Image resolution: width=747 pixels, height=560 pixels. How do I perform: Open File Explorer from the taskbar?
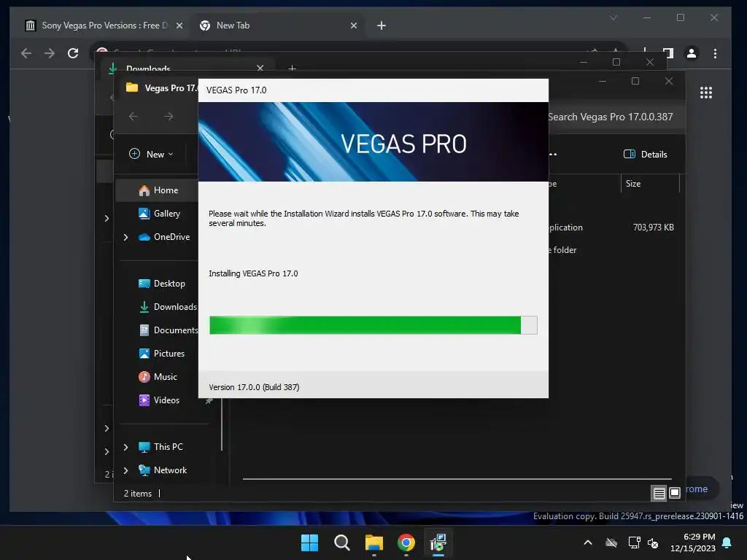coord(374,542)
